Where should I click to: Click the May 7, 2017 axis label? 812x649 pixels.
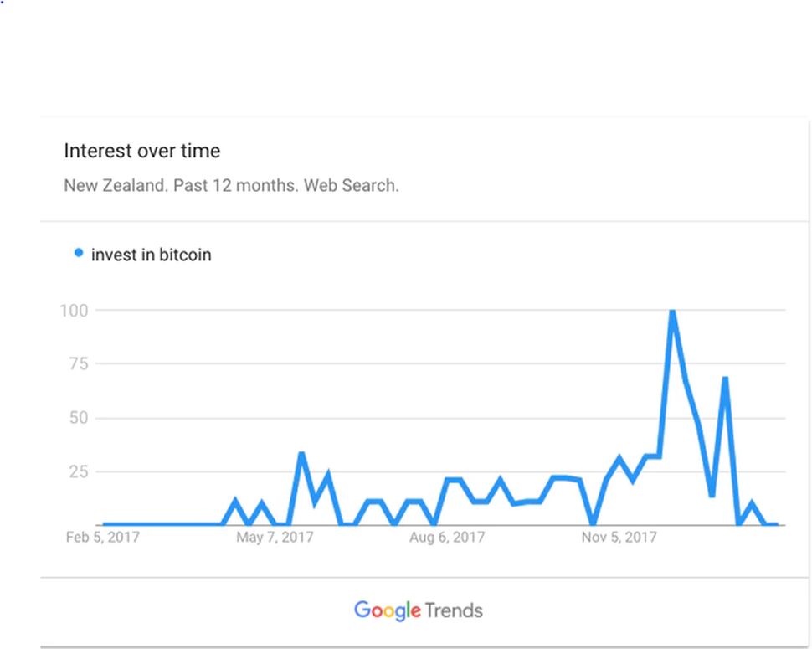click(x=275, y=537)
